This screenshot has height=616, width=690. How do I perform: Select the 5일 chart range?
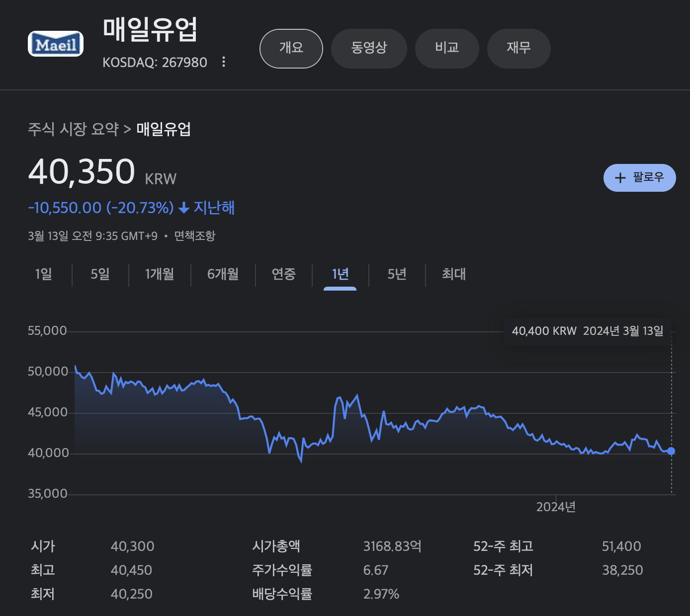coord(100,274)
